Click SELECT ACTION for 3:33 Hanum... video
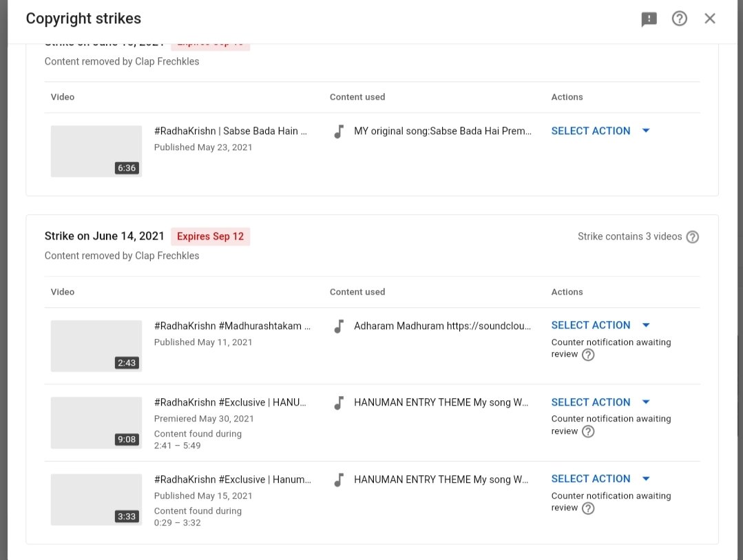The height and width of the screenshot is (560, 743). pyautogui.click(x=590, y=479)
